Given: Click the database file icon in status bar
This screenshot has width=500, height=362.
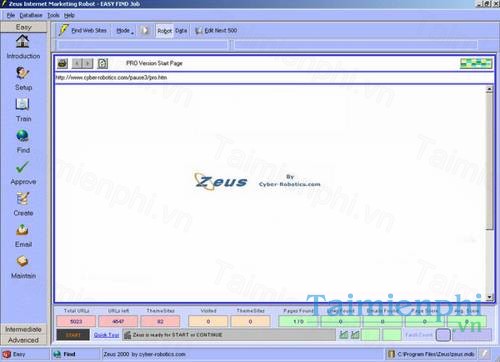Looking at the screenshot, I should pyautogui.click(x=391, y=354).
